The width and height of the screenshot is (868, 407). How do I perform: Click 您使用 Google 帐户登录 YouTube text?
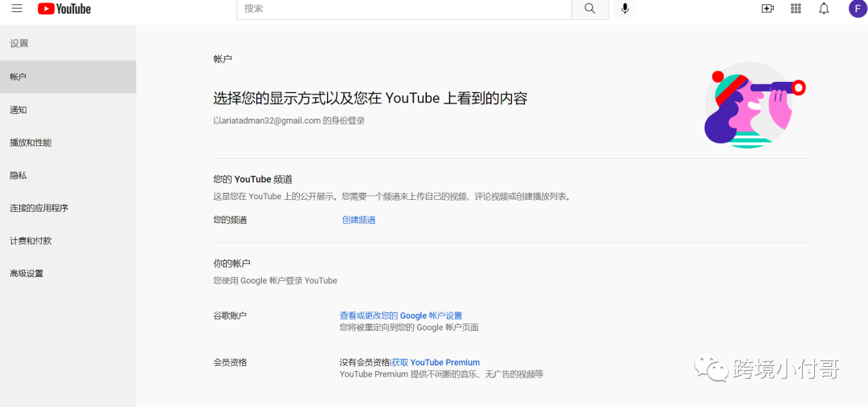(275, 280)
